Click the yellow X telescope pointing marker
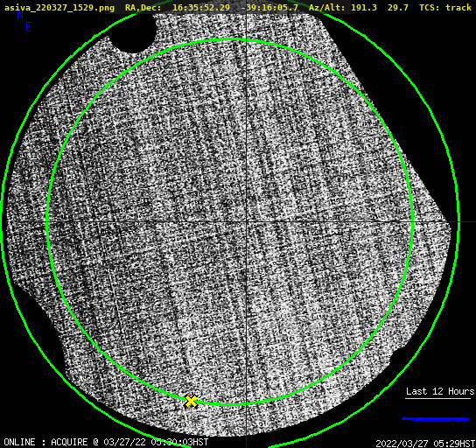The image size is (476, 448). click(191, 402)
